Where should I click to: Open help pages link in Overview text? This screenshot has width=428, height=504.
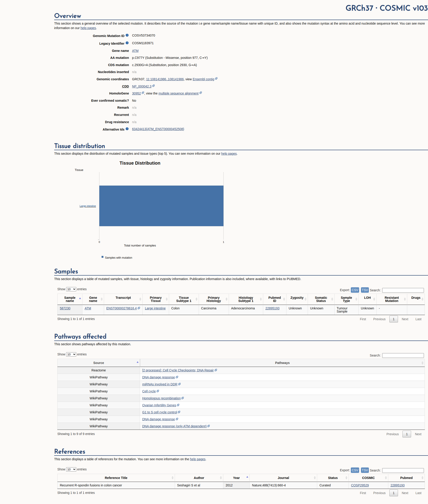(88, 28)
